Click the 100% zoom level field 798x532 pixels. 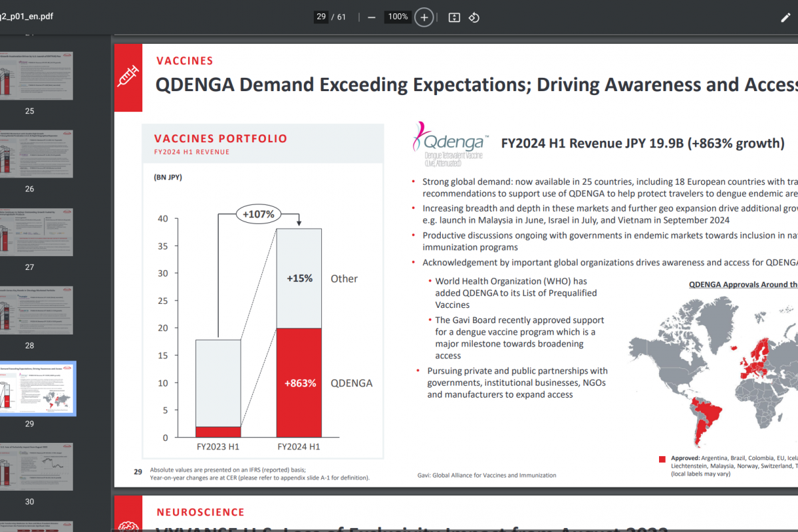[398, 17]
